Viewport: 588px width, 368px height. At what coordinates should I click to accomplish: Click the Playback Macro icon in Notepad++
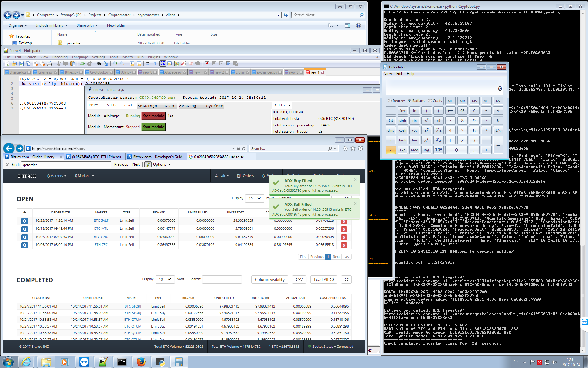click(221, 63)
